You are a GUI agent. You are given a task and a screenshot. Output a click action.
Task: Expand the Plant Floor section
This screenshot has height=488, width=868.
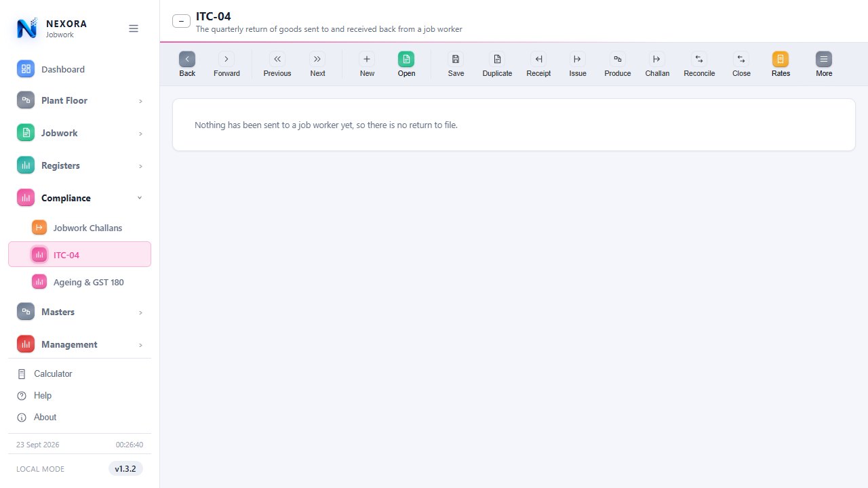80,100
